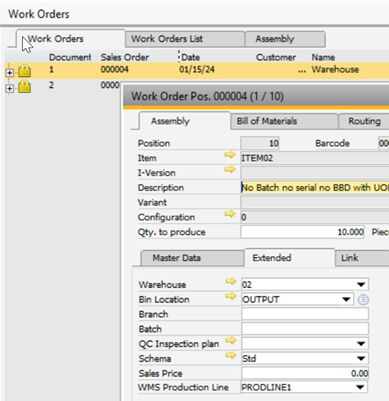This screenshot has width=389, height=401.
Task: Switch to the Work Orders List tab
Action: tap(185, 39)
